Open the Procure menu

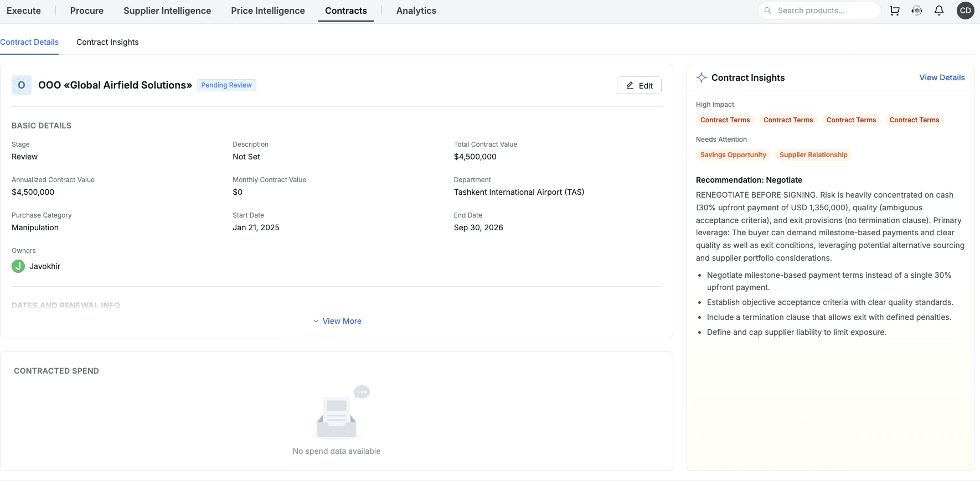pyautogui.click(x=87, y=11)
